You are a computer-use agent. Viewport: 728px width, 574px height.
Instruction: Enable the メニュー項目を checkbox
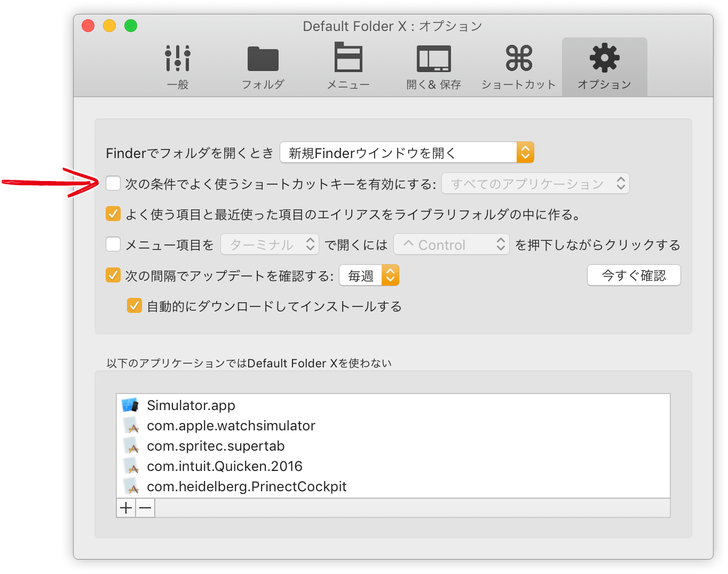[113, 245]
